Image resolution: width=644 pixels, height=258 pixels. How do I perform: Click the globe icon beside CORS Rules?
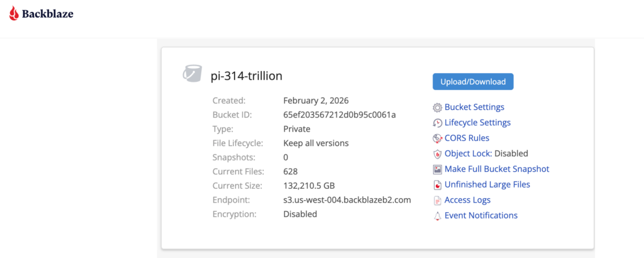point(438,138)
